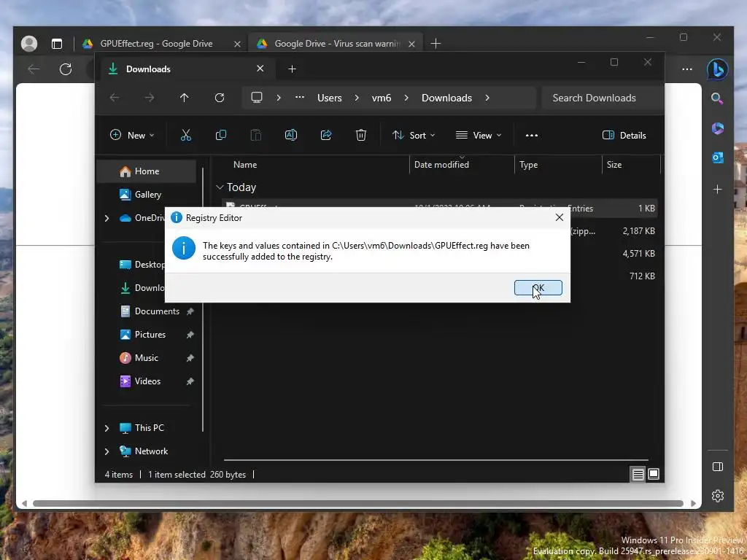
Task: Close the GPUEffect.reg browser tab
Action: [237, 44]
